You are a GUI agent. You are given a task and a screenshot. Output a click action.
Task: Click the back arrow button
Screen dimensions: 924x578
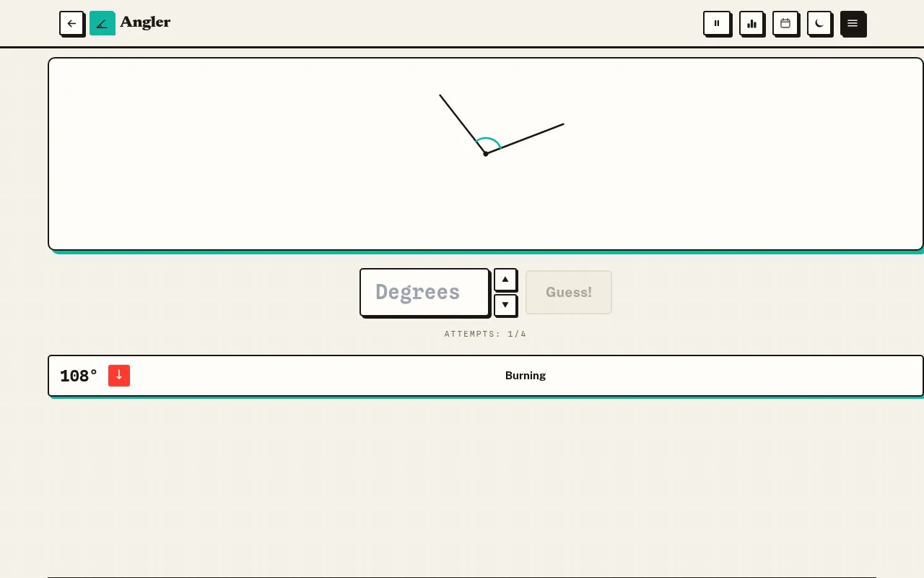point(71,23)
